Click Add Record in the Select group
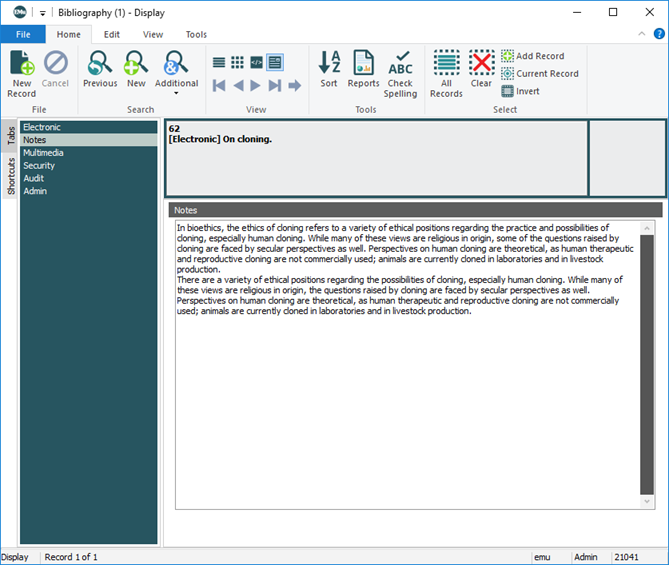The height and width of the screenshot is (565, 669). click(x=533, y=56)
